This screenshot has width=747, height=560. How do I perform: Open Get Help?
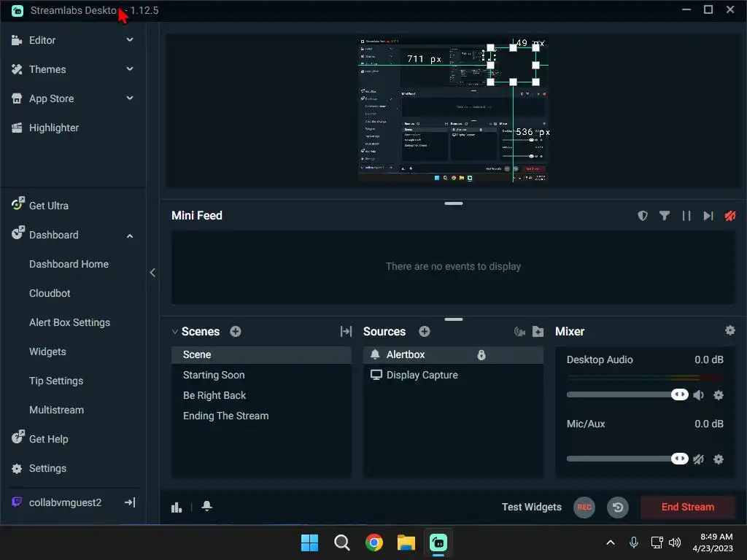coord(48,439)
